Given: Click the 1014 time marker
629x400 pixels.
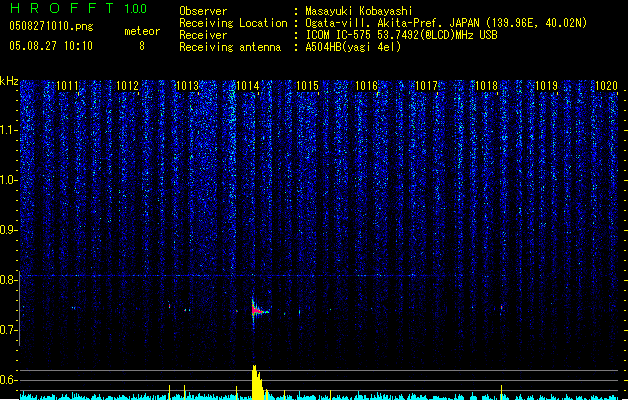Looking at the screenshot, I should click(248, 86).
